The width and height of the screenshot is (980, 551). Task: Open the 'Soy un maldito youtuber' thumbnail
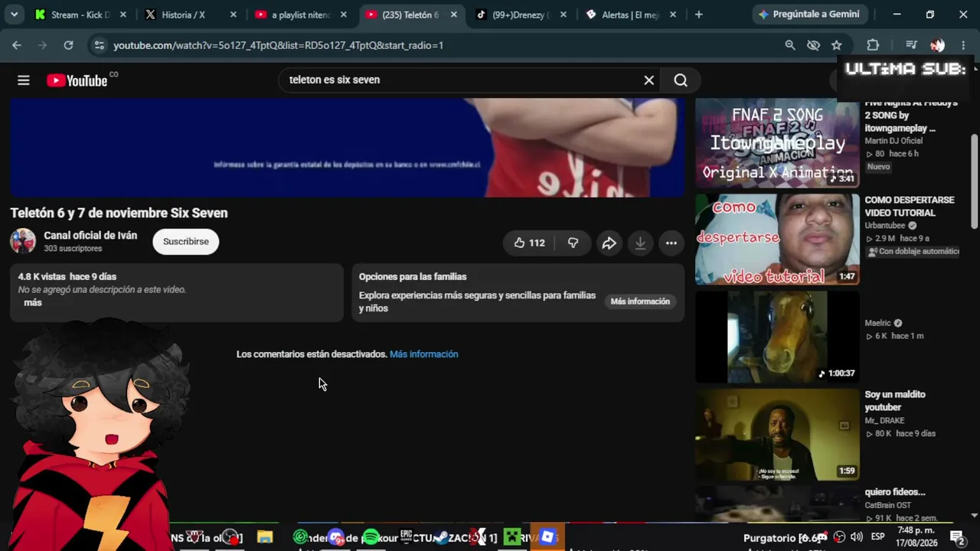777,435
